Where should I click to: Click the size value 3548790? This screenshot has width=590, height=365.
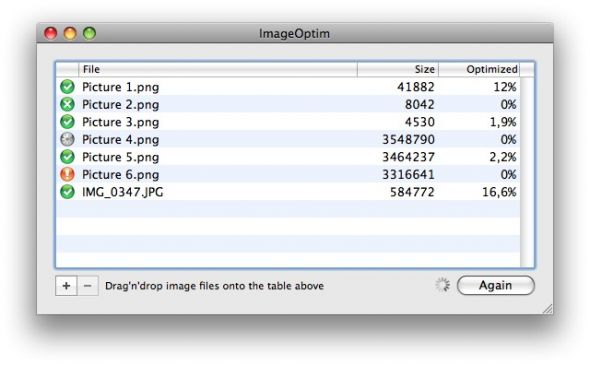point(408,140)
